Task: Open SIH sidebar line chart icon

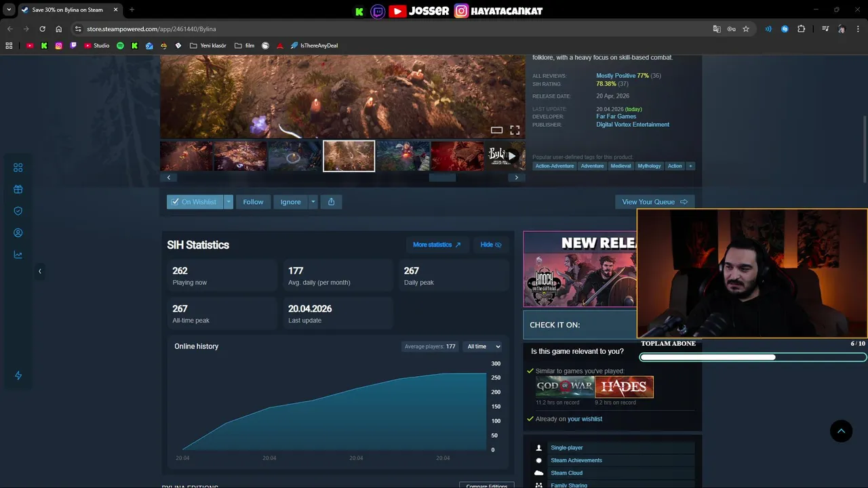Action: click(x=18, y=255)
